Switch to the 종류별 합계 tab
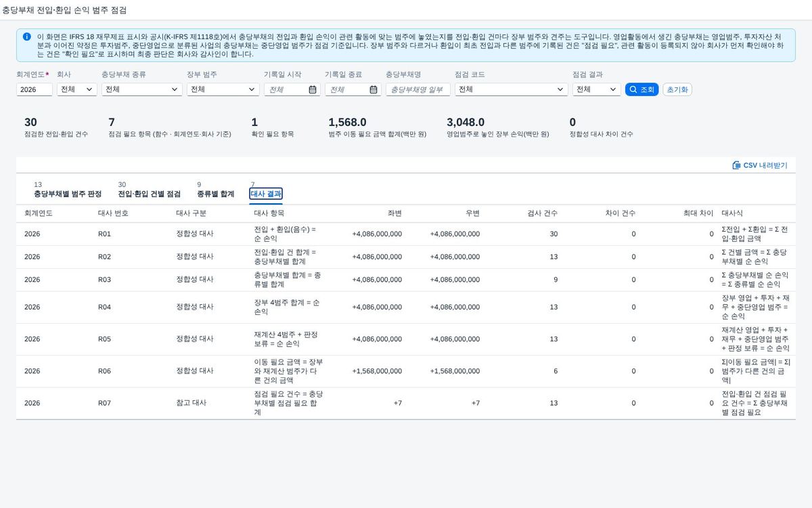Viewport: 812px width, 508px height. point(215,194)
